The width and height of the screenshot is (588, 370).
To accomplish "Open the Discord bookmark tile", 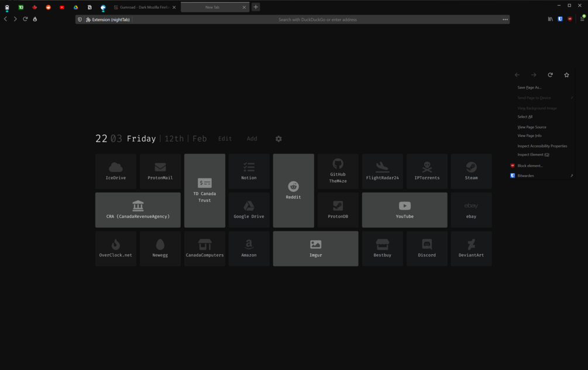I will 427,248.
